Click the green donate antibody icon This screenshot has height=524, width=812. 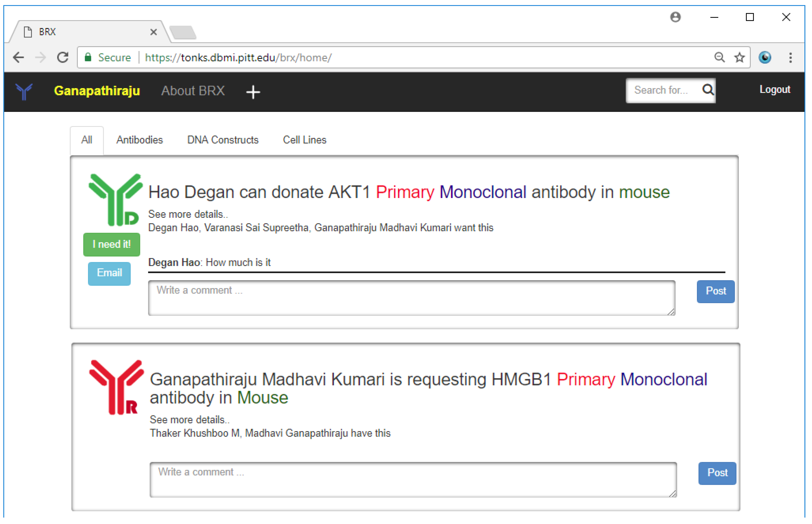pyautogui.click(x=115, y=200)
